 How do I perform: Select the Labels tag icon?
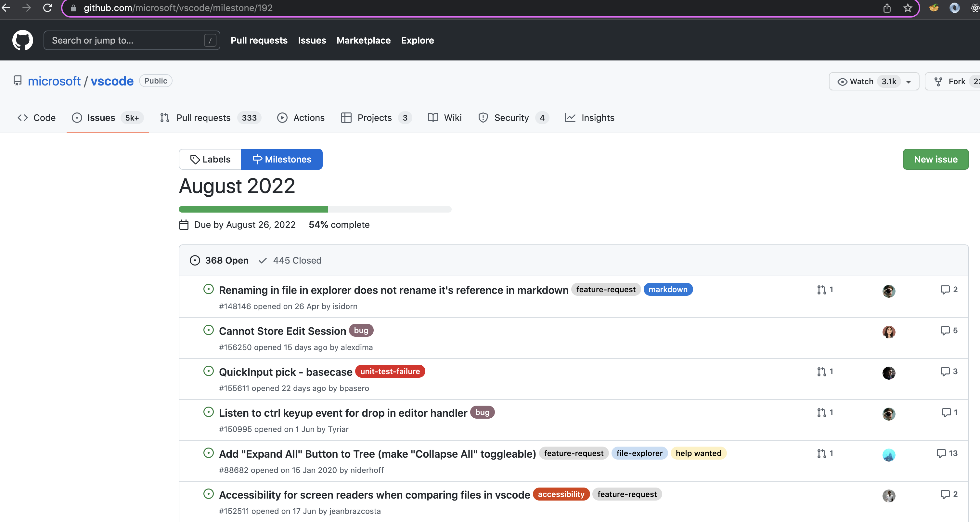click(195, 159)
